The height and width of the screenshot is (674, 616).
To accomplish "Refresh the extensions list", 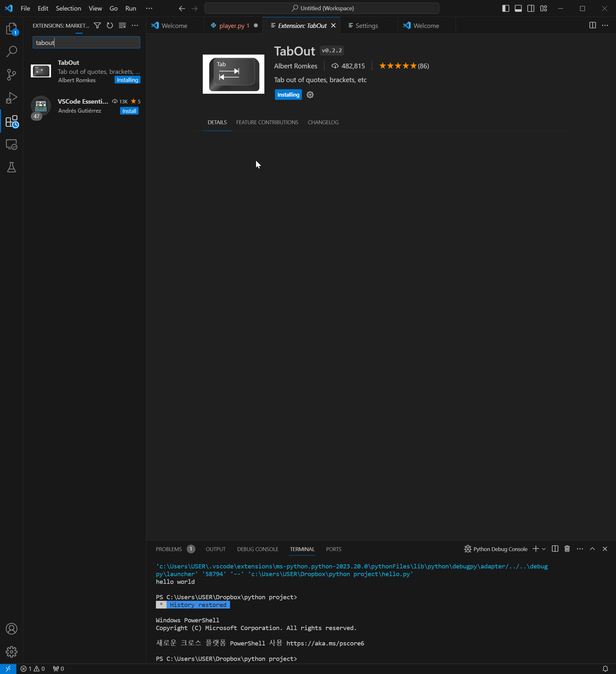I will pos(110,25).
